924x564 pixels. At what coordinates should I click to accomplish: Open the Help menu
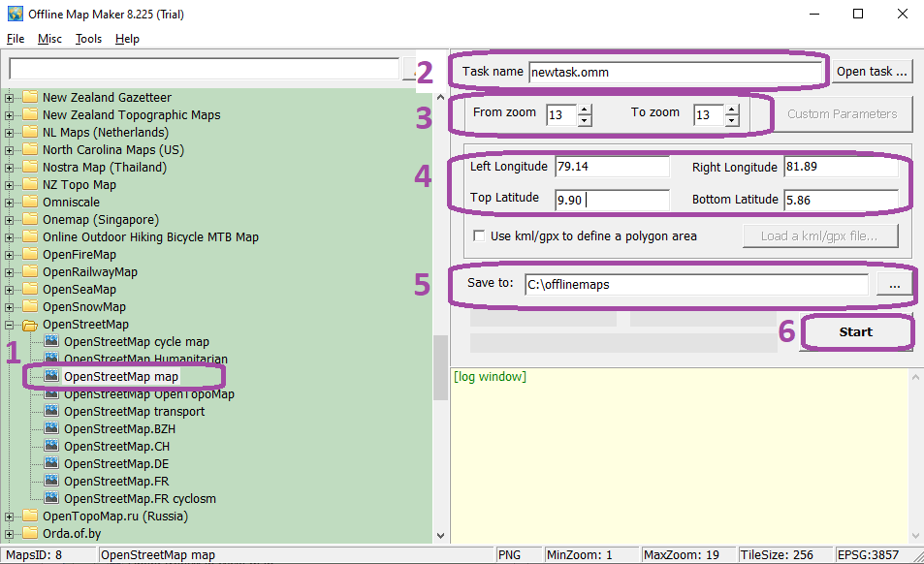[x=127, y=39]
